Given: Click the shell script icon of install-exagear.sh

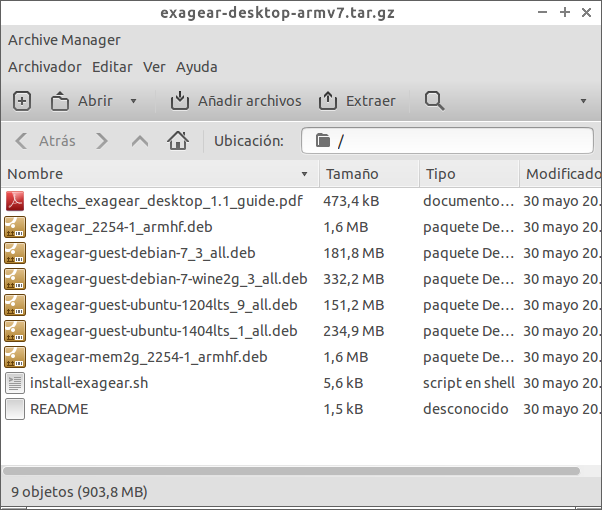Looking at the screenshot, I should click(15, 383).
